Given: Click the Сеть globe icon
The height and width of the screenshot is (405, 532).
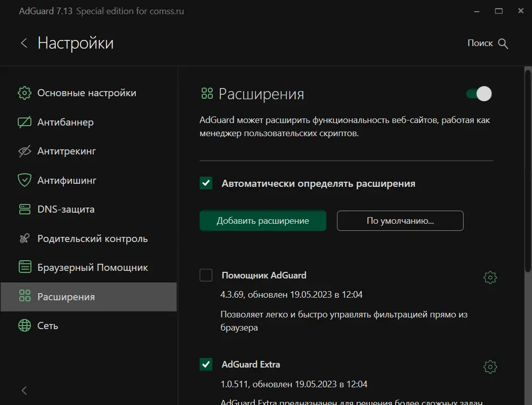Looking at the screenshot, I should 24,326.
